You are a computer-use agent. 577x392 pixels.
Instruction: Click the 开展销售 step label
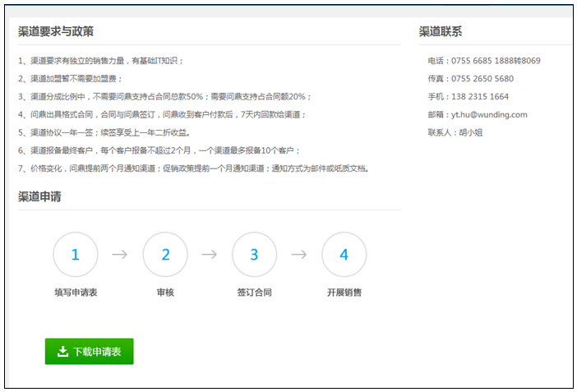[x=344, y=293]
